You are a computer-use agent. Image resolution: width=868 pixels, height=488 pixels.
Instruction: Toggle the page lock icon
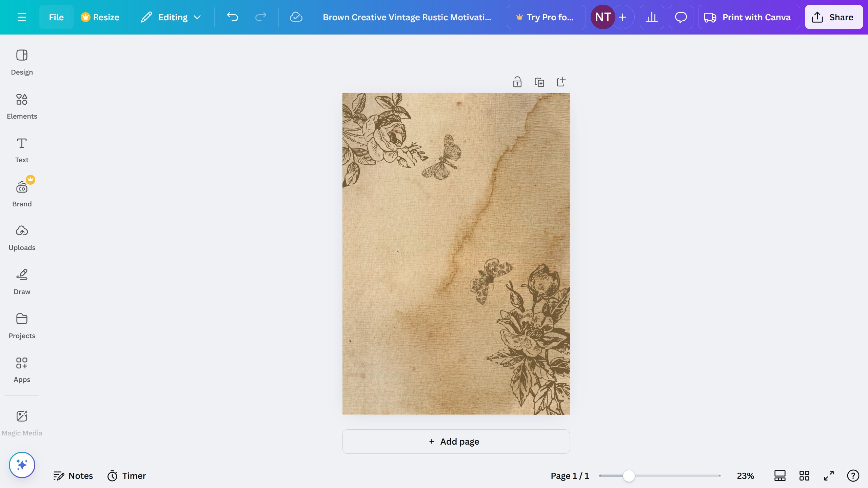[517, 82]
